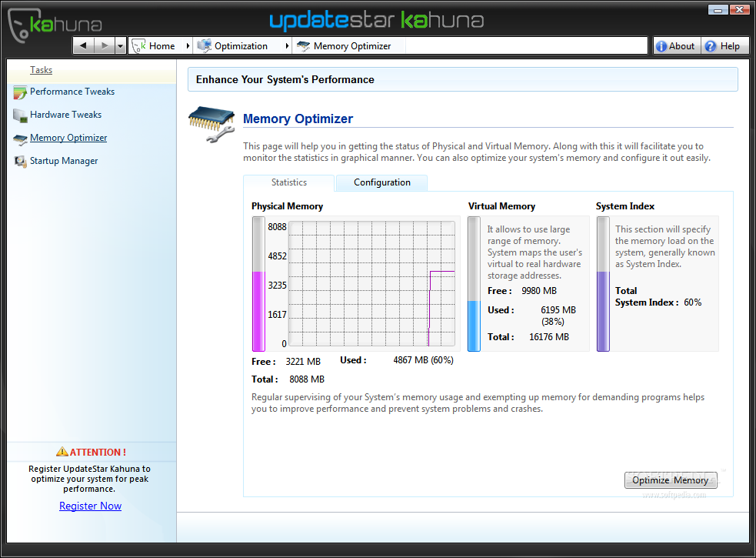Open Memory Optimizer icon in sidebar
Viewport: 756px width, 558px height.
coord(20,139)
